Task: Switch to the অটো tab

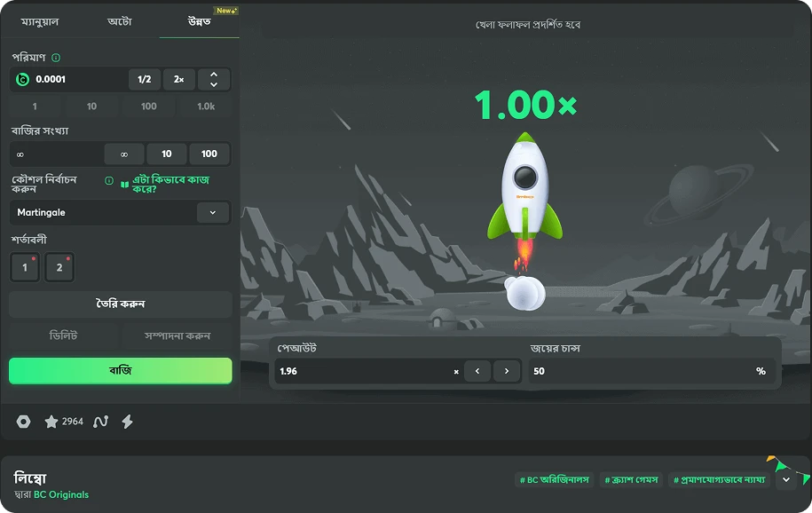Action: tap(120, 20)
